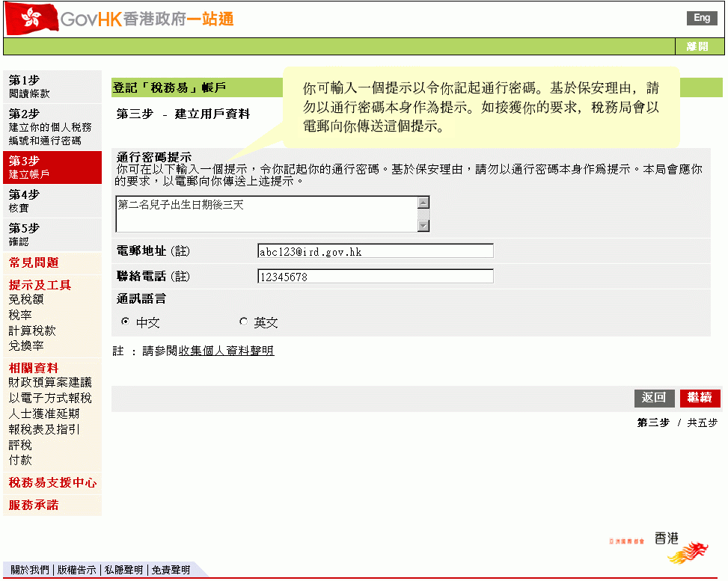Open 常見問題 in the sidebar
Image resolution: width=728 pixels, height=581 pixels.
(34, 262)
